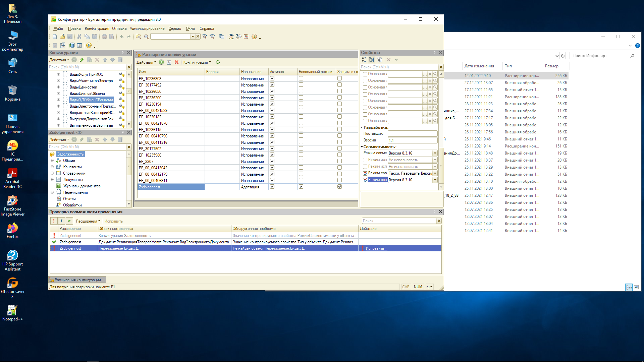Click the Windows list icon in the toolbar
This screenshot has width=644, height=362.
222,37
